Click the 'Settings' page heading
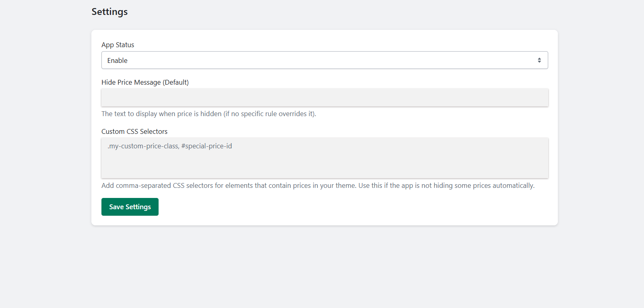This screenshot has height=308, width=644. (x=109, y=12)
